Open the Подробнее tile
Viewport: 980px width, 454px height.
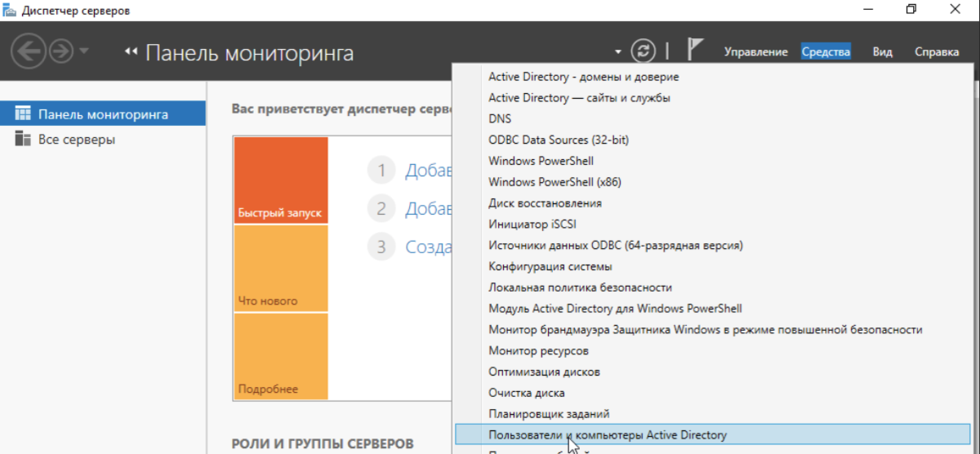pyautogui.click(x=280, y=356)
